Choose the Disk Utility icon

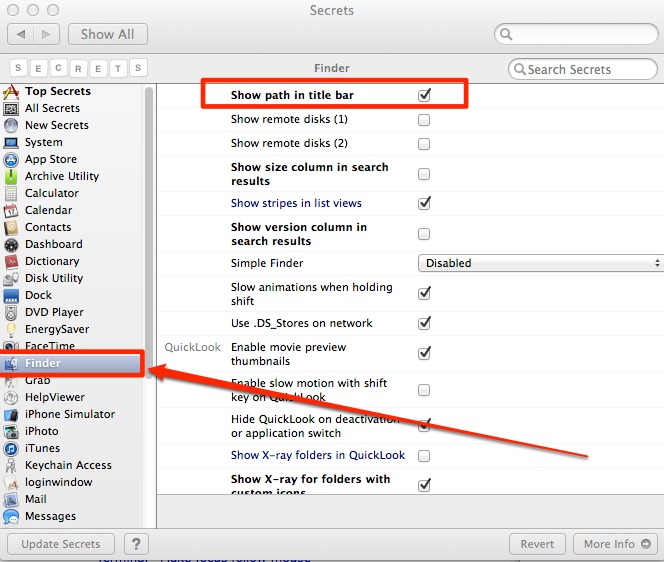tap(11, 278)
